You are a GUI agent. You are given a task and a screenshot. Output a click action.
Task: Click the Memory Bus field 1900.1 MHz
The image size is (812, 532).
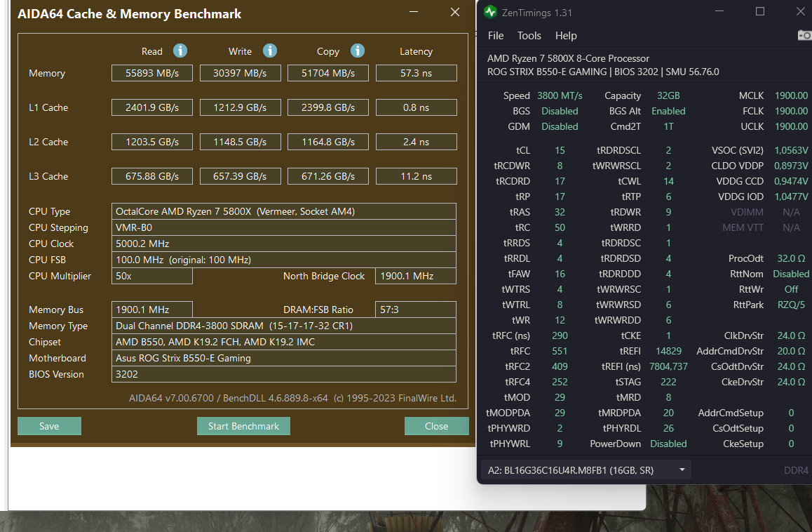coord(151,310)
